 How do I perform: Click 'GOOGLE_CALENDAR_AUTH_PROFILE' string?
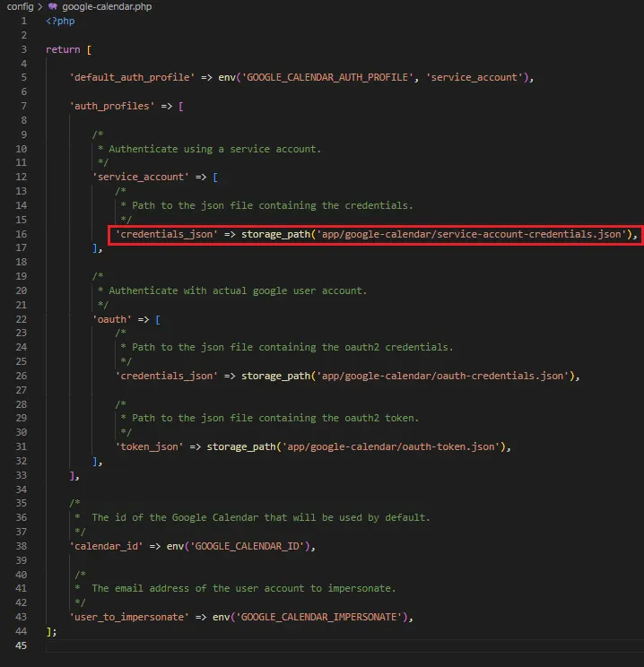pyautogui.click(x=327, y=77)
